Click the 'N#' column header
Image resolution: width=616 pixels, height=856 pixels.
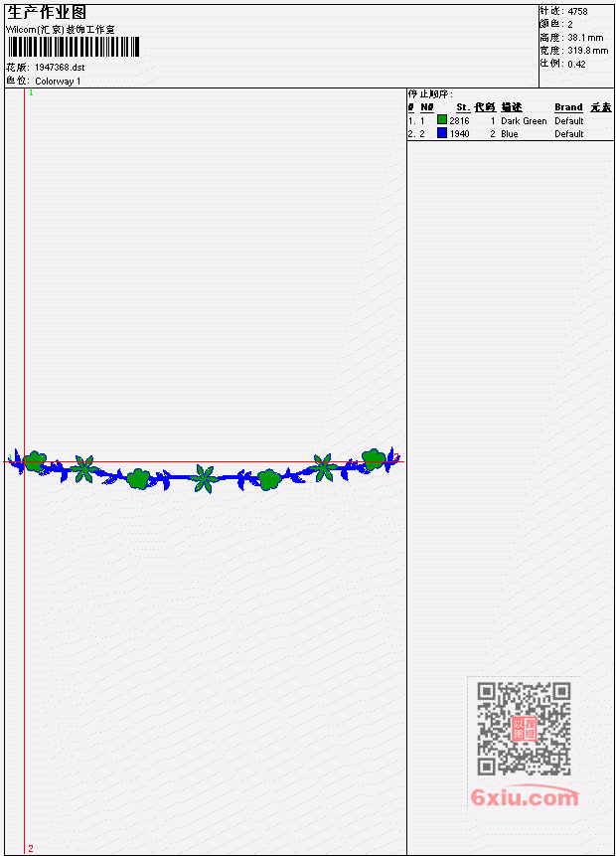tap(426, 107)
